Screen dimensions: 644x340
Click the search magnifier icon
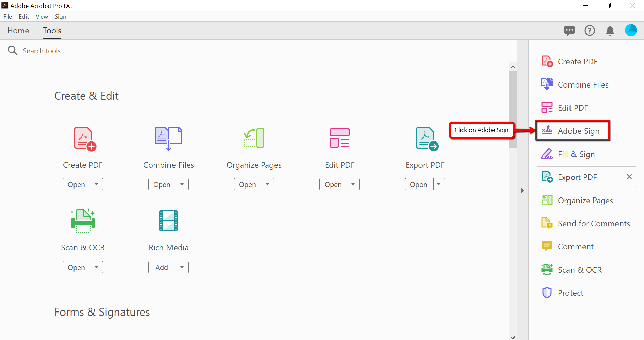click(13, 50)
